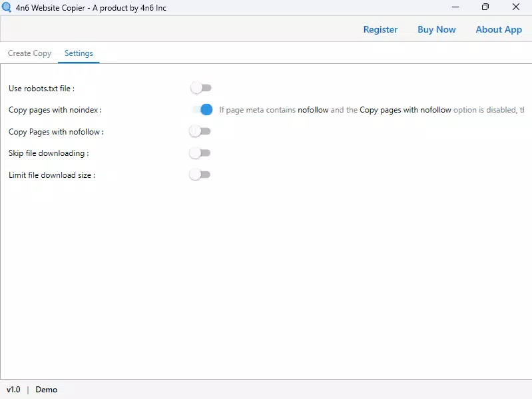Open the About App page
532x399 pixels.
pos(499,29)
